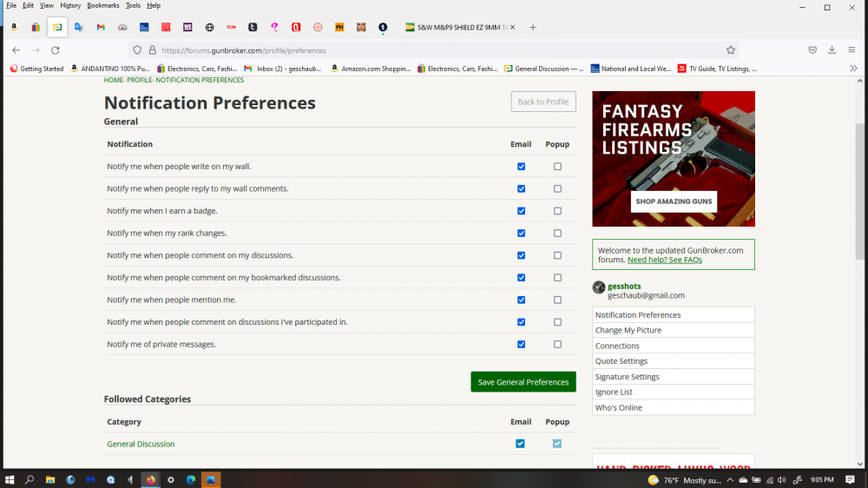
Task: Click the system tray volume icon
Action: point(782,480)
